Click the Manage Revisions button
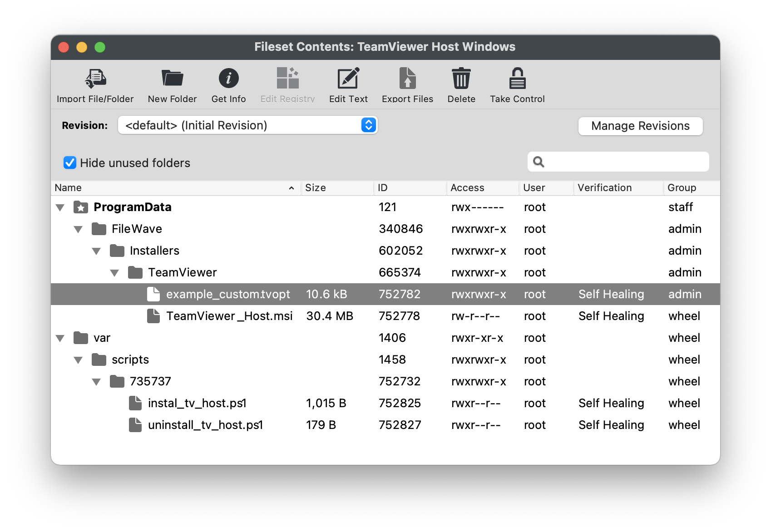Viewport: 771px width, 532px height. click(x=640, y=126)
